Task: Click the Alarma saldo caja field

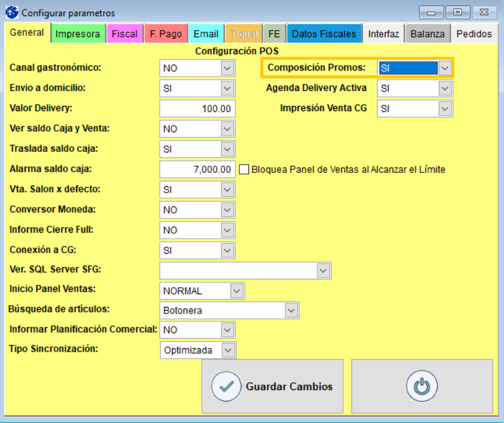Action: 198,169
